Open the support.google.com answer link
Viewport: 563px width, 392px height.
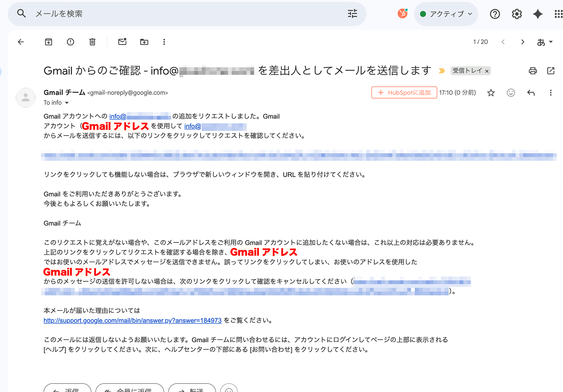click(132, 321)
